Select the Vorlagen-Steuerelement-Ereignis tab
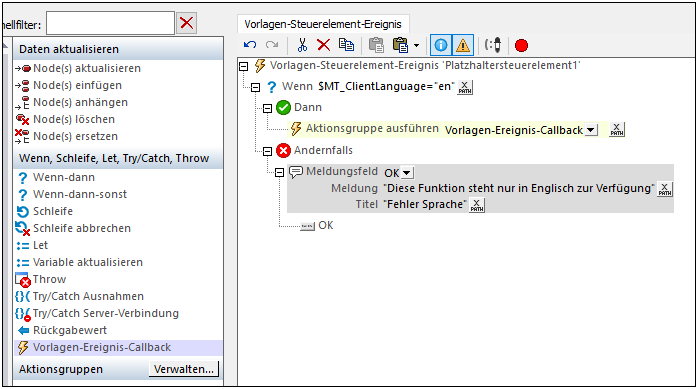698x389 pixels. click(323, 24)
